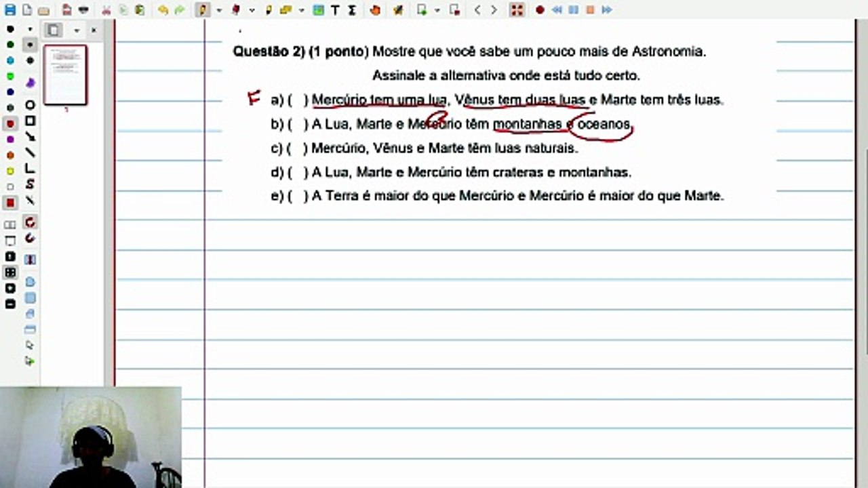Pick the light blue color swatch
This screenshot has height=488, width=868.
click(x=10, y=60)
